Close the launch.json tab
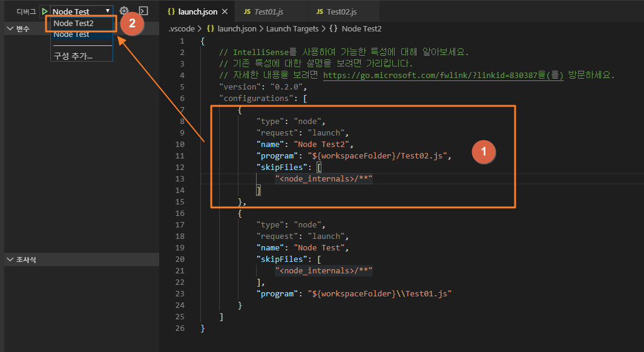 225,11
